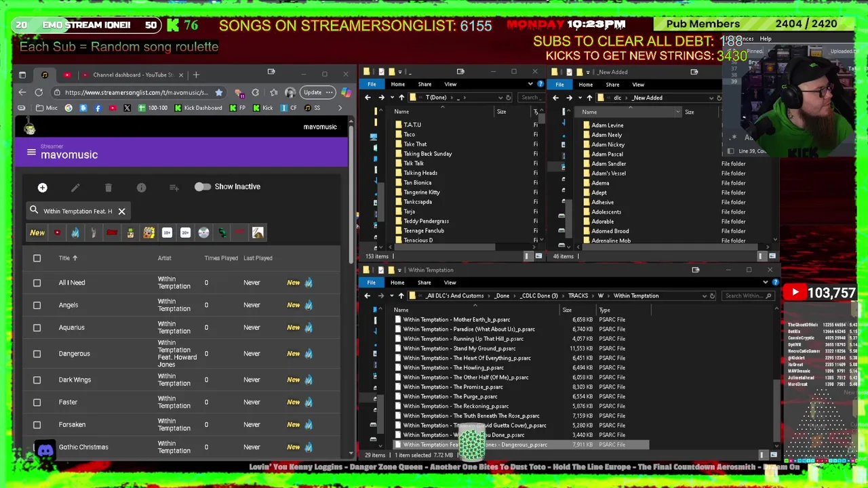
Task: Open File menu in Within Temptation window
Action: coord(372,283)
